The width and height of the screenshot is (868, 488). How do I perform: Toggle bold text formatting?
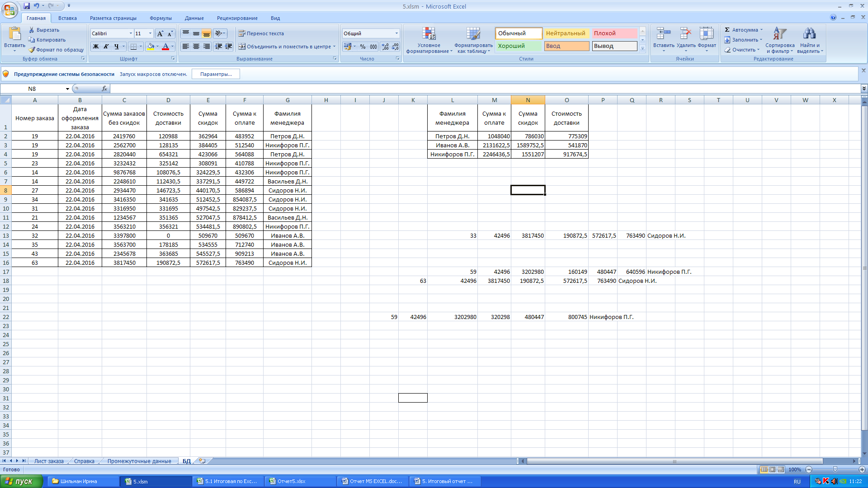(x=96, y=47)
